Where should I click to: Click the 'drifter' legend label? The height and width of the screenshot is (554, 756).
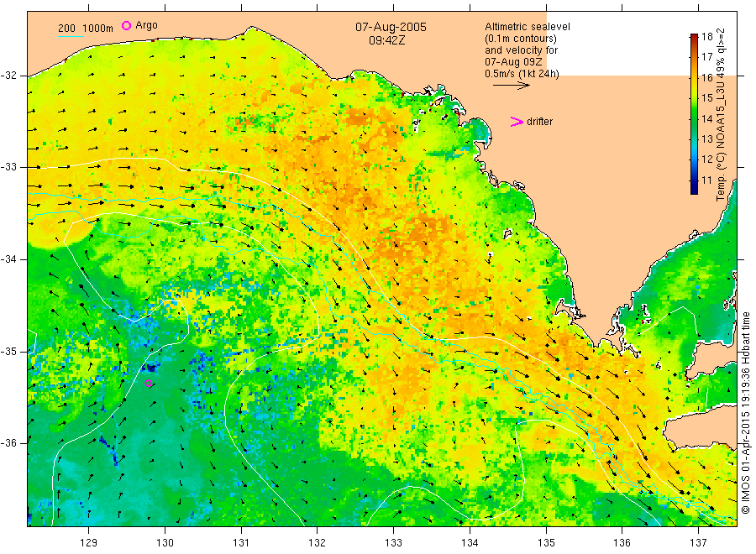click(539, 122)
